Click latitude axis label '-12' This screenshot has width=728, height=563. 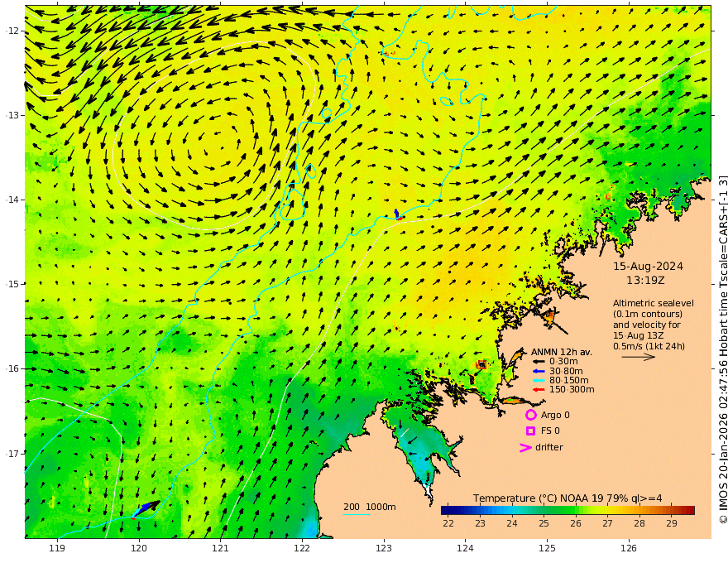pyautogui.click(x=12, y=31)
